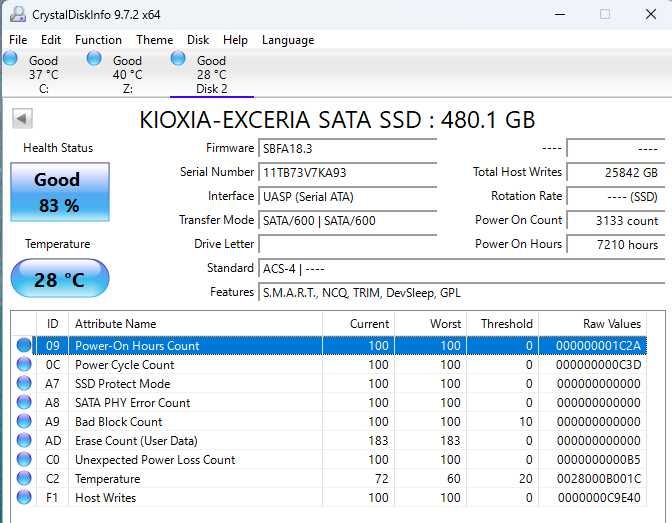
Task: Click the Serial Number field
Action: (x=348, y=172)
